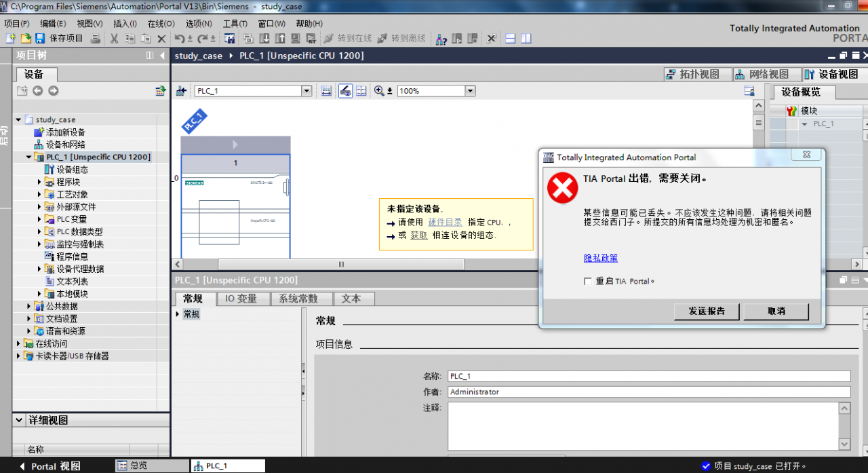The width and height of the screenshot is (868, 473).
Task: Click the delete X icon in the toolbar
Action: tap(161, 39)
